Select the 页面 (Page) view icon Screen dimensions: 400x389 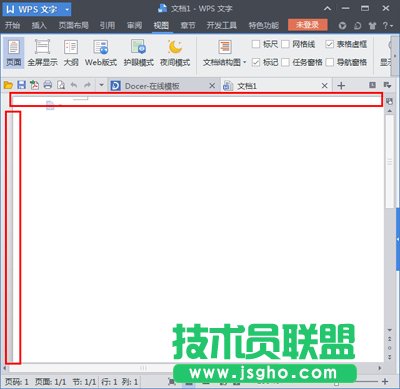(13, 53)
